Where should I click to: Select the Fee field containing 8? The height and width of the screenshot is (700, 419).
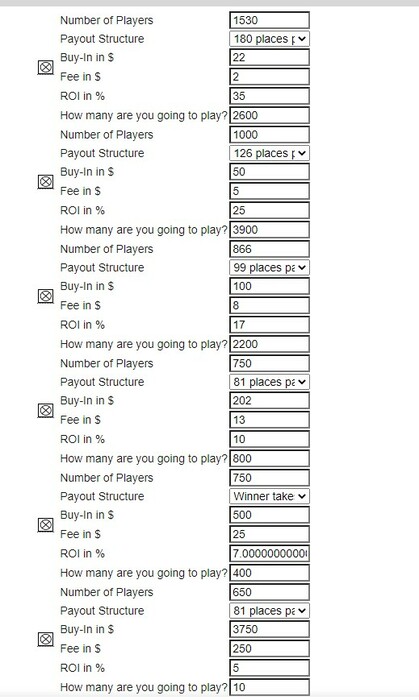[x=270, y=305]
